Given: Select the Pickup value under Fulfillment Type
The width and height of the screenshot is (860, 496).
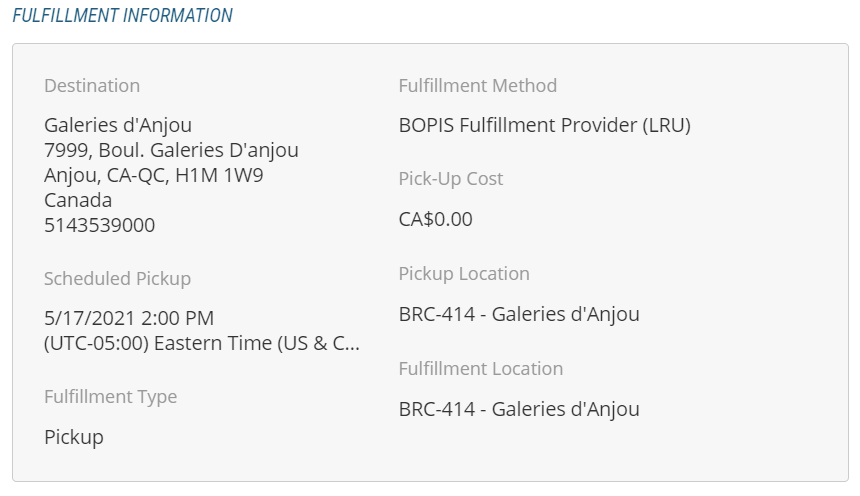Looking at the screenshot, I should pyautogui.click(x=74, y=437).
